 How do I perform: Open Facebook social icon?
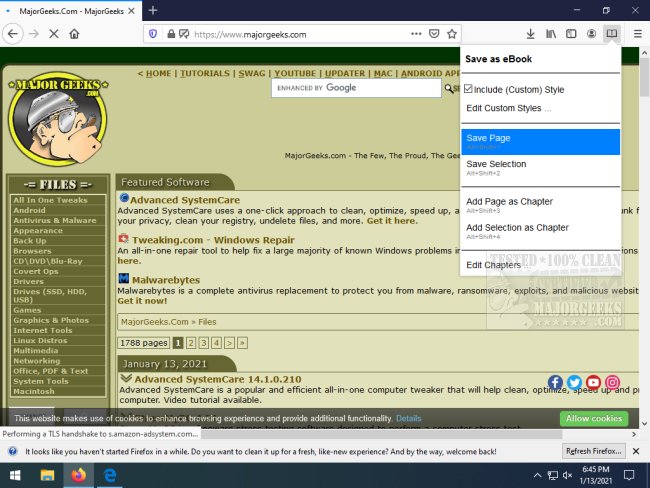click(555, 382)
